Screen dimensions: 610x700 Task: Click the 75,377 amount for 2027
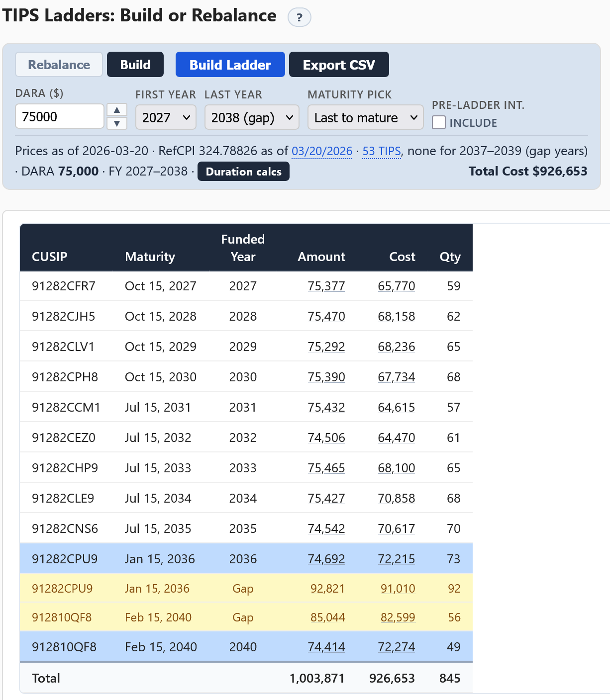[326, 286]
